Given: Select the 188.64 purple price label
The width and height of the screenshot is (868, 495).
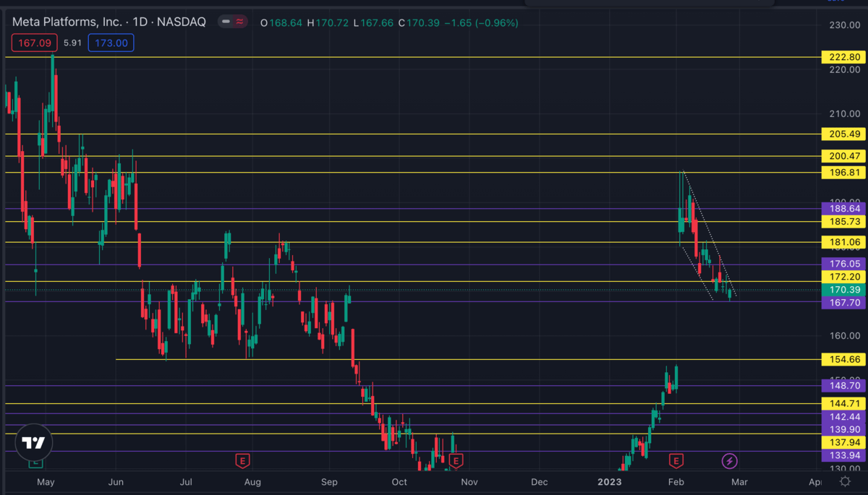Looking at the screenshot, I should 843,209.
